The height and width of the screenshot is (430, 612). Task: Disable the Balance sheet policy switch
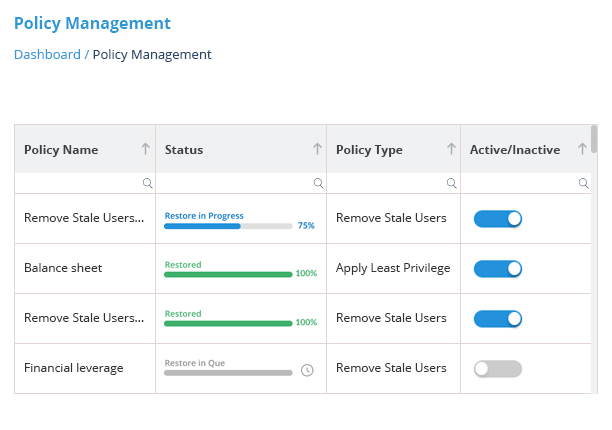click(x=498, y=268)
